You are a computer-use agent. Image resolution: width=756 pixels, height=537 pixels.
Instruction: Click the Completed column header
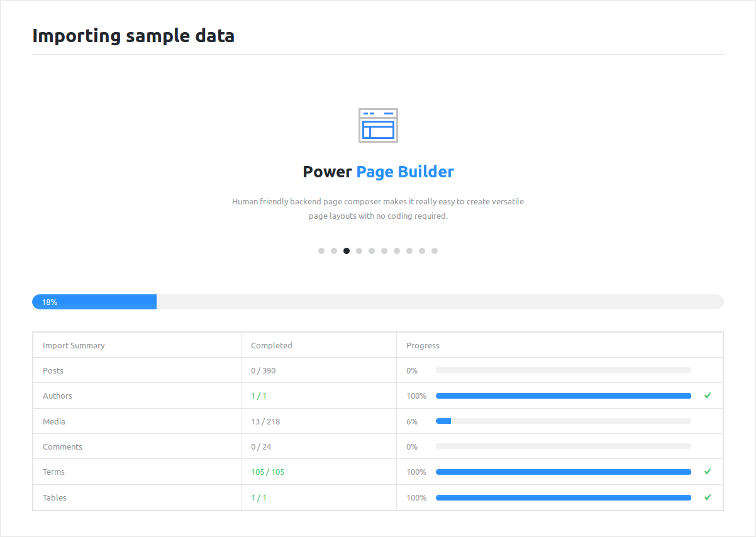tap(272, 345)
